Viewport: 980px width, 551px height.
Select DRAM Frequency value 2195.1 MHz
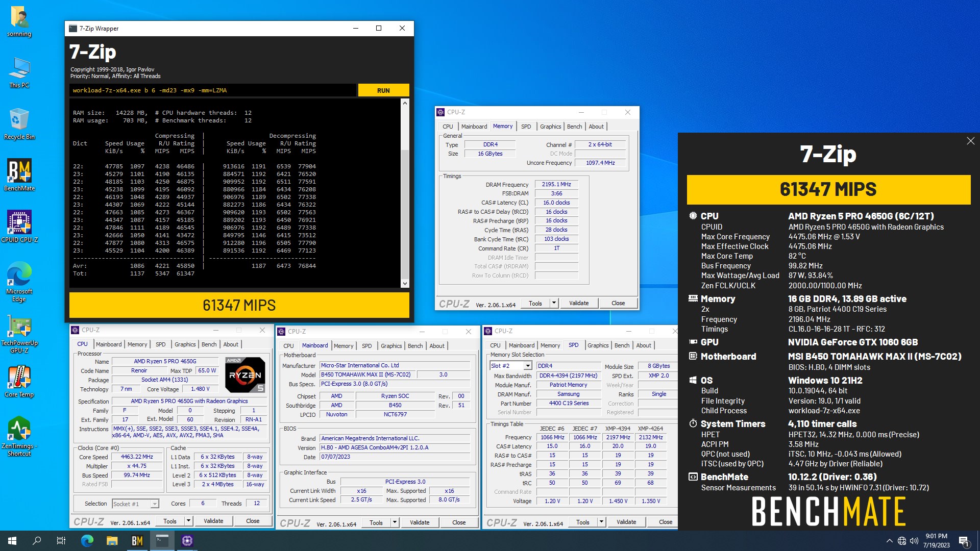[x=556, y=185]
